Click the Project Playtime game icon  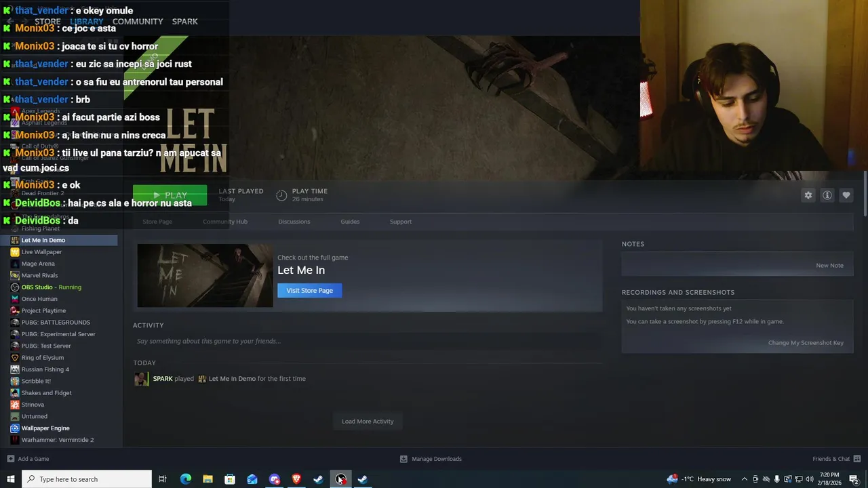click(15, 310)
